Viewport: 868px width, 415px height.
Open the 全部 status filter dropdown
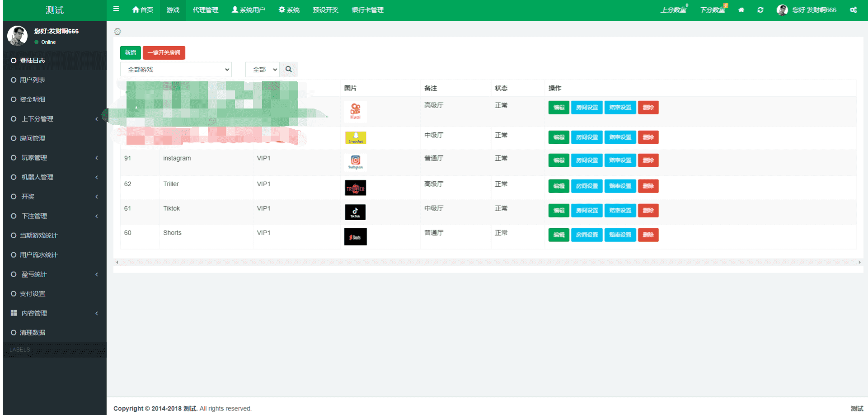click(263, 70)
